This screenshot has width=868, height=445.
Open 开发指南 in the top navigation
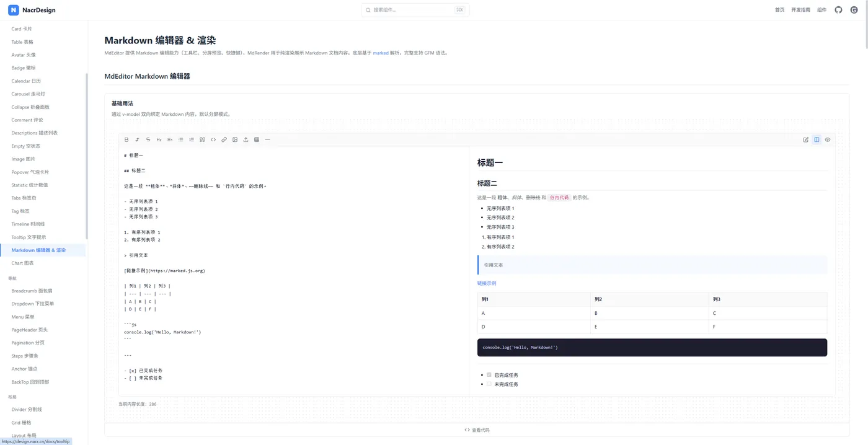click(800, 10)
